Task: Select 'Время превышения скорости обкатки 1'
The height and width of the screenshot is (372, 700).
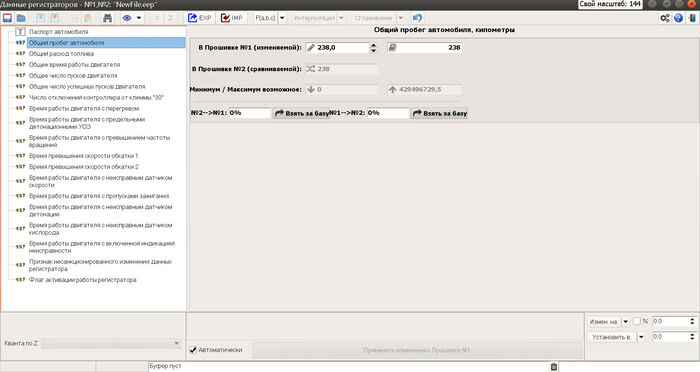Action: pyautogui.click(x=83, y=156)
